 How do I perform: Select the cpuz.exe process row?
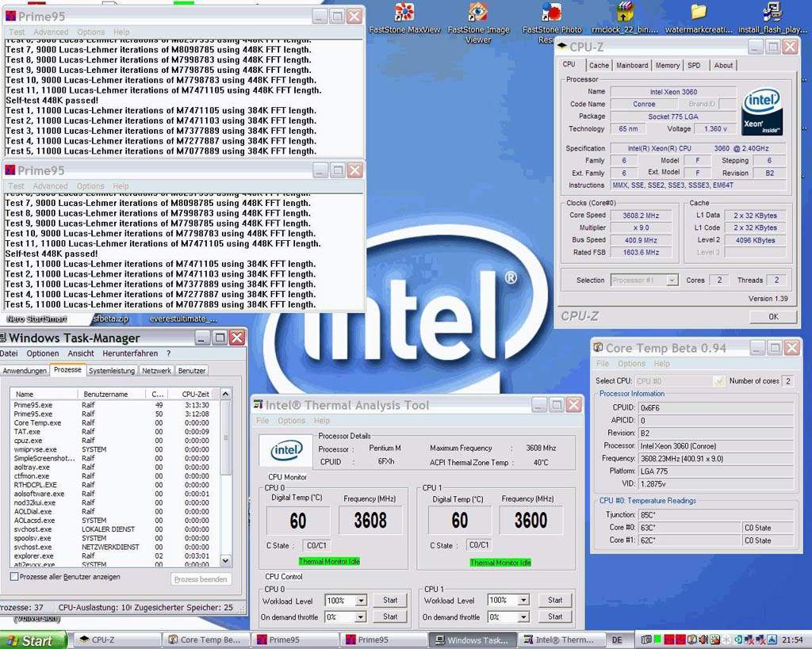(x=115, y=441)
